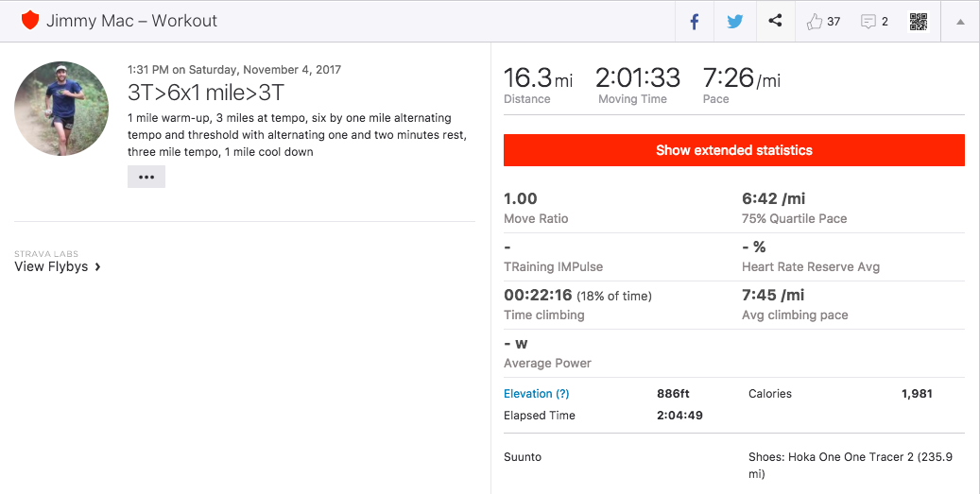Image resolution: width=980 pixels, height=494 pixels.
Task: Expand View Flybys chevron
Action: [98, 267]
